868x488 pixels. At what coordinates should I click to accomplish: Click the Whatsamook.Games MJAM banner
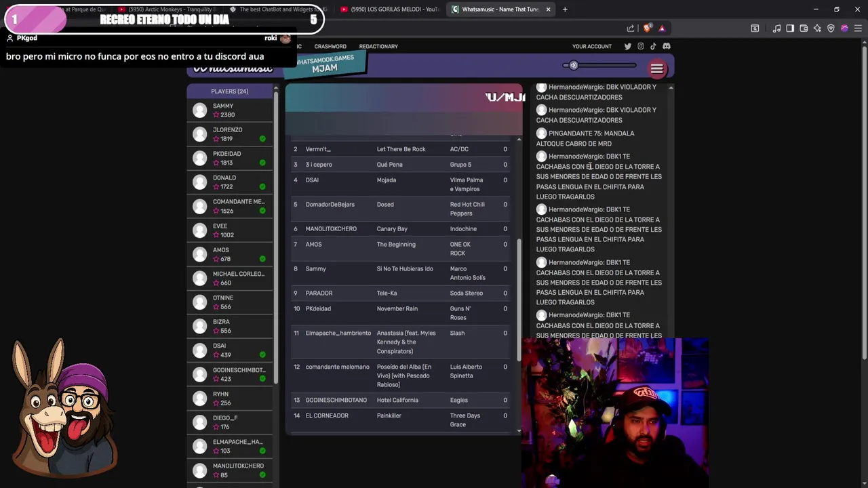tap(325, 64)
